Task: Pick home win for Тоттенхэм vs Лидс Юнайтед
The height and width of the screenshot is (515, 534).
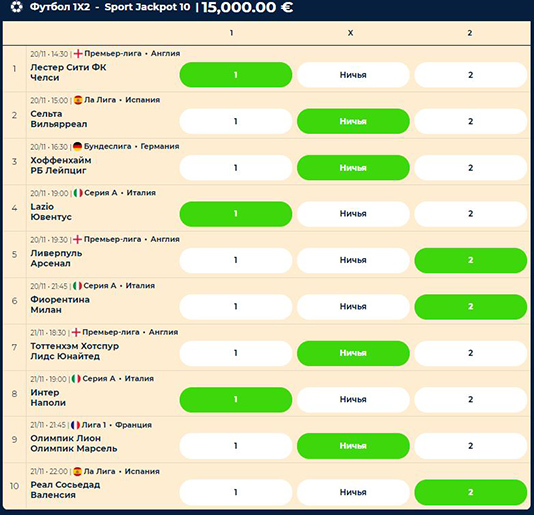Action: 236,353
